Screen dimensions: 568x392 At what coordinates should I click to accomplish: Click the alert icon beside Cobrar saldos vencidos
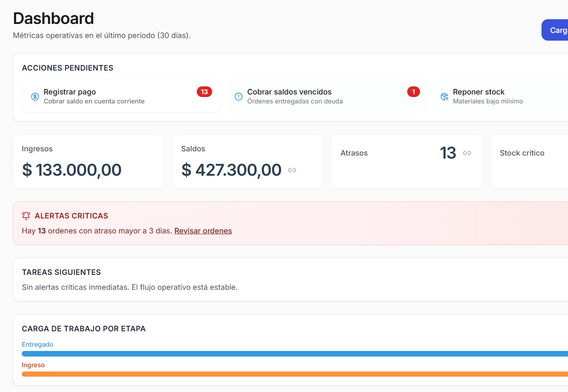[x=239, y=97]
